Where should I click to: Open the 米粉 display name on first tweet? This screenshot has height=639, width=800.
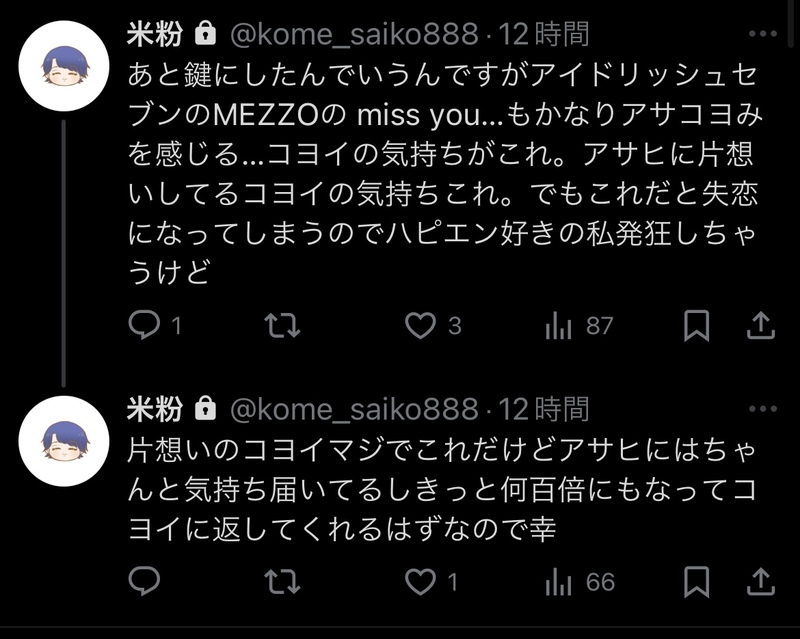(155, 34)
